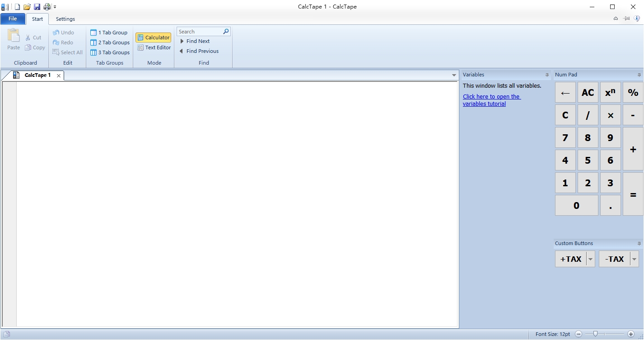Select the 3 Tab Groups layout
This screenshot has width=644, height=340.
pos(110,52)
